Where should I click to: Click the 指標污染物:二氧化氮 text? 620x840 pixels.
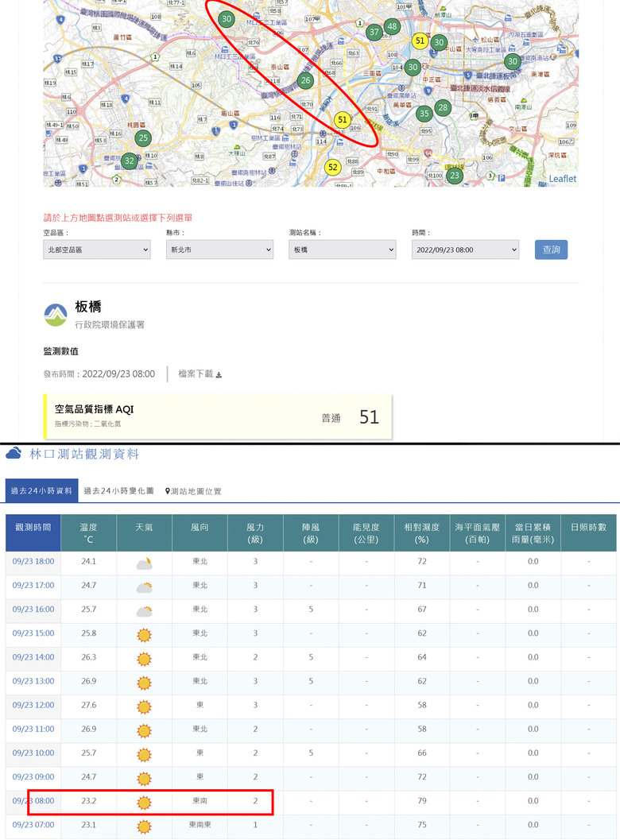click(x=88, y=424)
